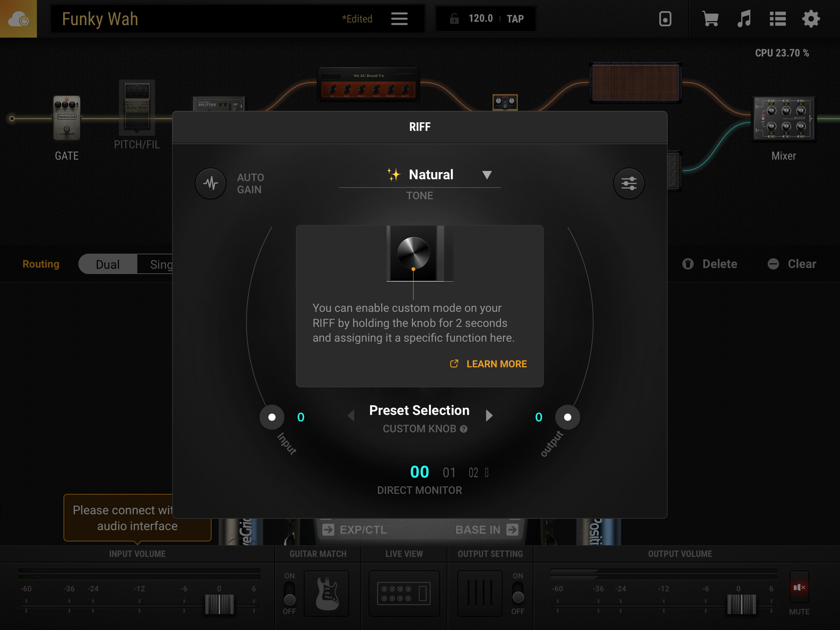Select direct monitor value 00
The width and height of the screenshot is (840, 630).
point(419,472)
